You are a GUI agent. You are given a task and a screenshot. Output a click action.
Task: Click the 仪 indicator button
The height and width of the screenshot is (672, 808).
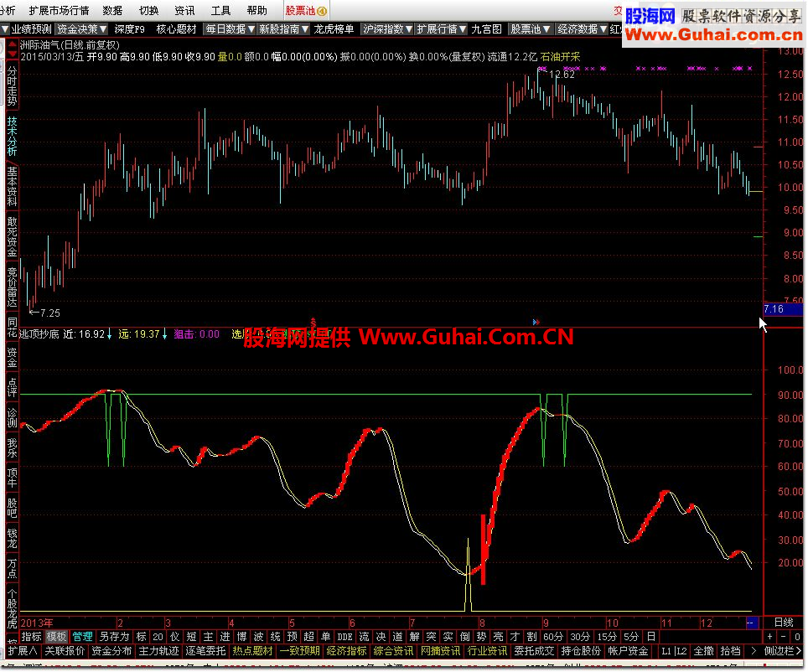(174, 637)
